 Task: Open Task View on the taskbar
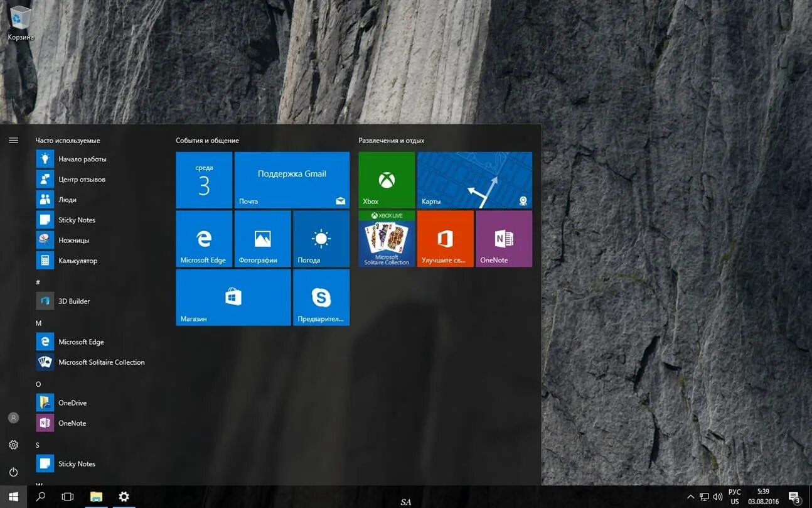tap(68, 497)
